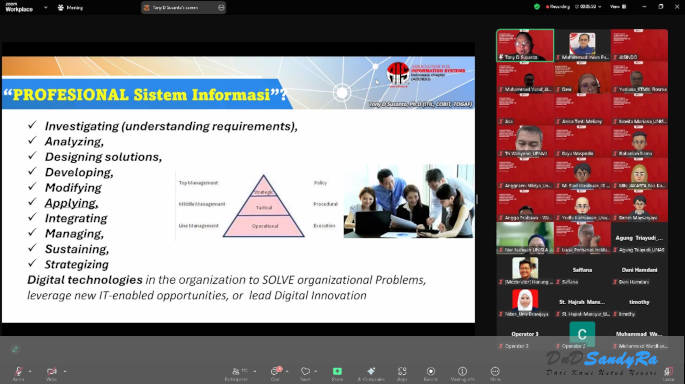Click the team photo on the slide

click(409, 201)
